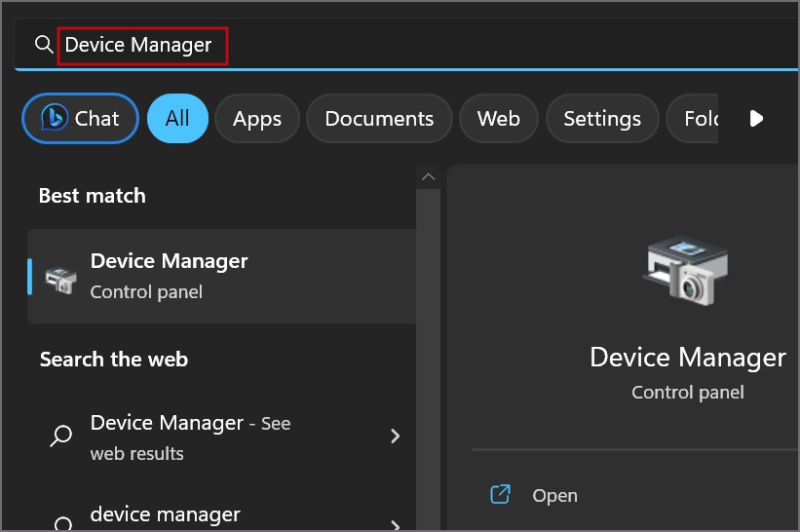The width and height of the screenshot is (800, 532).
Task: Select the All filter tab
Action: point(177,118)
